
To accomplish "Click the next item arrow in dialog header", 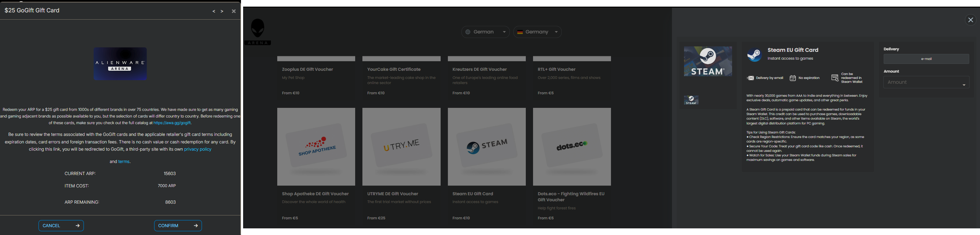I will (222, 11).
